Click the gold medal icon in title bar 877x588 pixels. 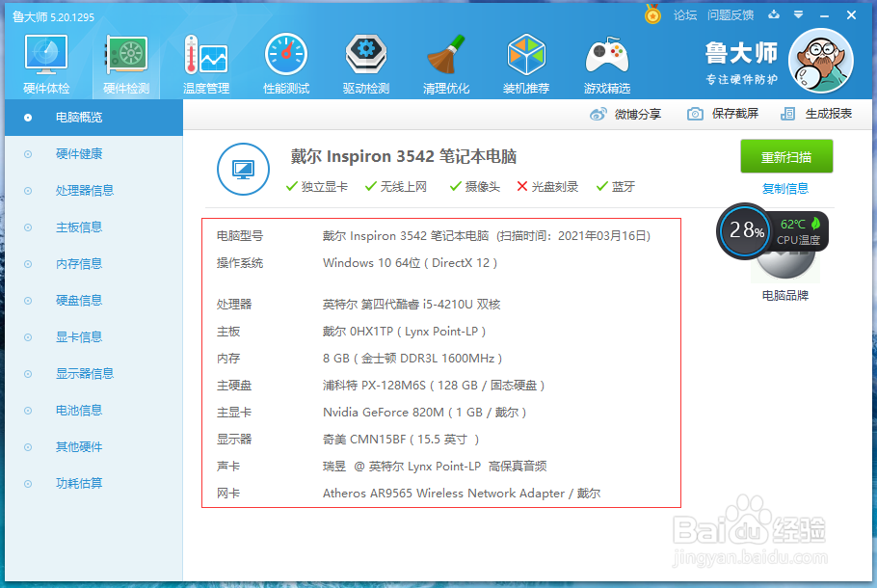pos(652,14)
